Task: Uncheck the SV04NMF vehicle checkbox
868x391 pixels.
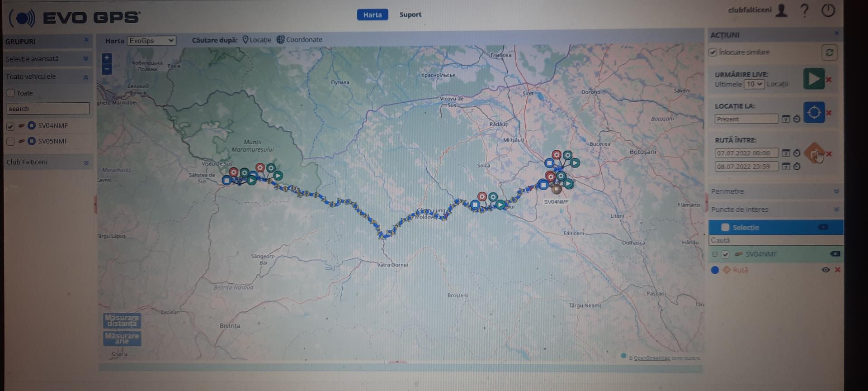Action: tap(10, 126)
